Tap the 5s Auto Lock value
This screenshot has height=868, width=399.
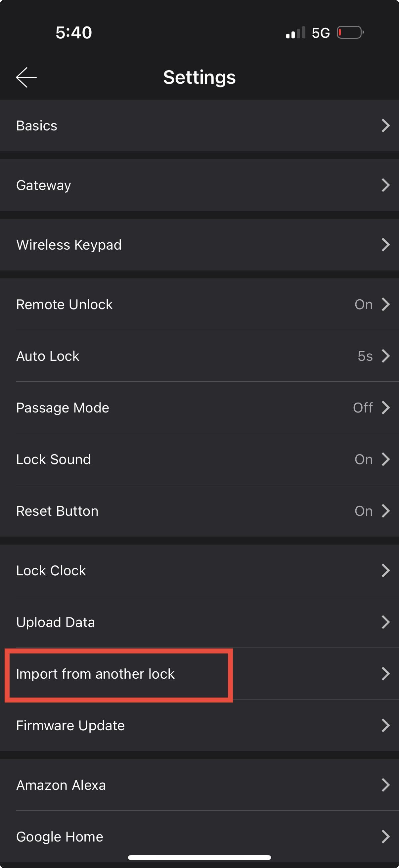point(365,356)
